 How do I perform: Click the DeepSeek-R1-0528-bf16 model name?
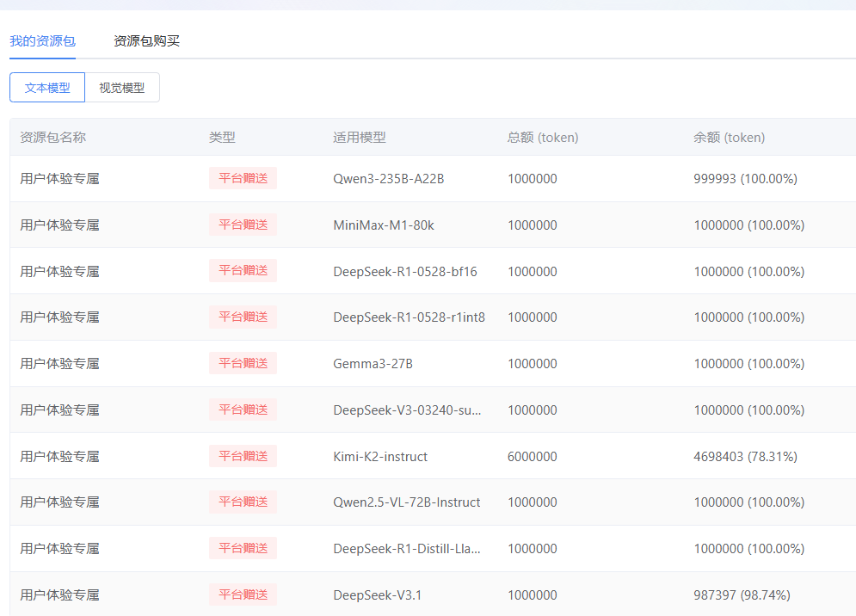tap(405, 271)
